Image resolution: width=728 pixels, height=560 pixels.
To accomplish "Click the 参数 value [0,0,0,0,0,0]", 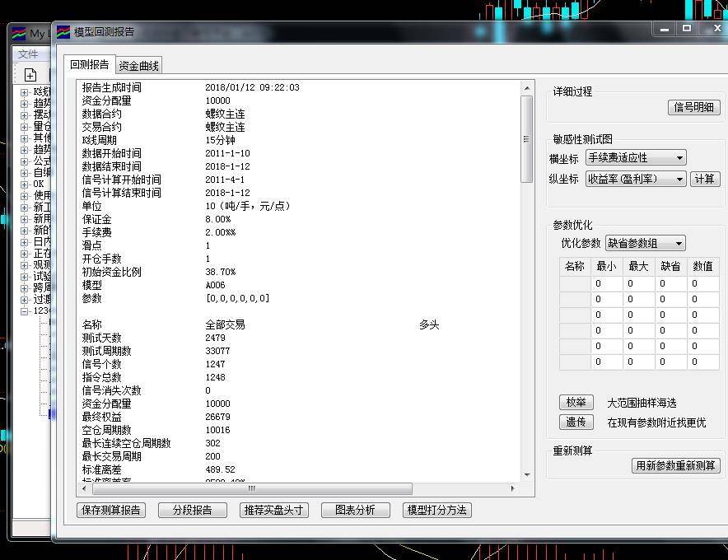I will tap(237, 298).
